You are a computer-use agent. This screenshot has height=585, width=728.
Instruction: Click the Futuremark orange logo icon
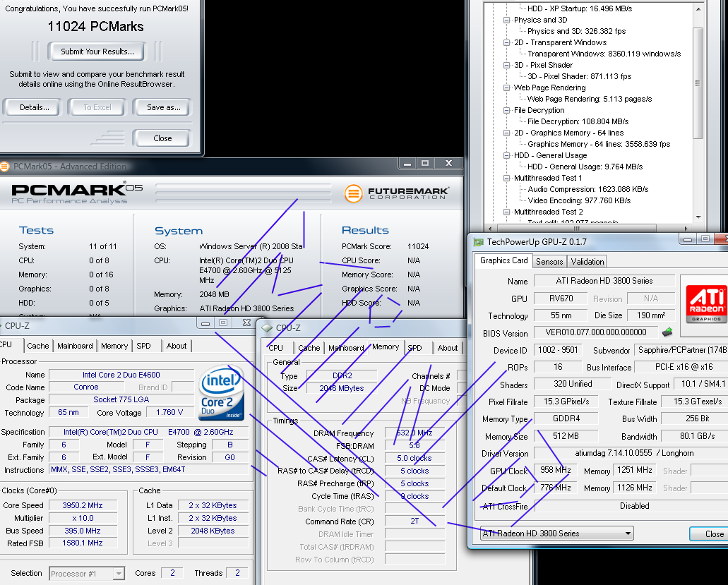[353, 193]
